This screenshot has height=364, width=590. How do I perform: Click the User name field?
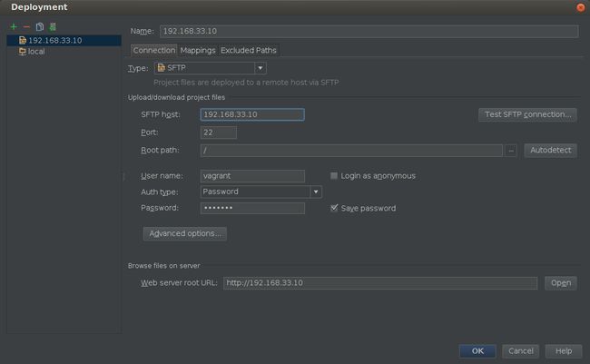point(252,176)
